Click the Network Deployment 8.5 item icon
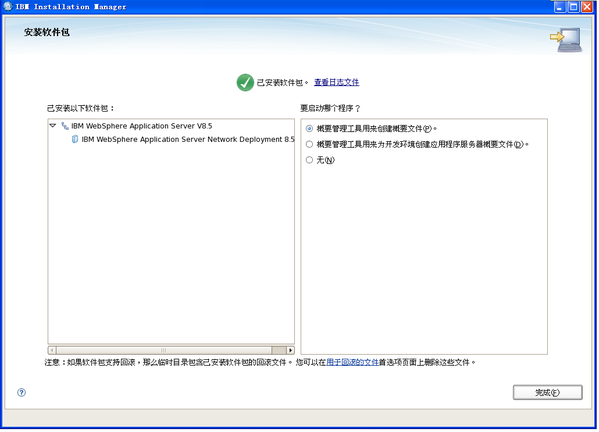599x432 pixels. click(75, 139)
